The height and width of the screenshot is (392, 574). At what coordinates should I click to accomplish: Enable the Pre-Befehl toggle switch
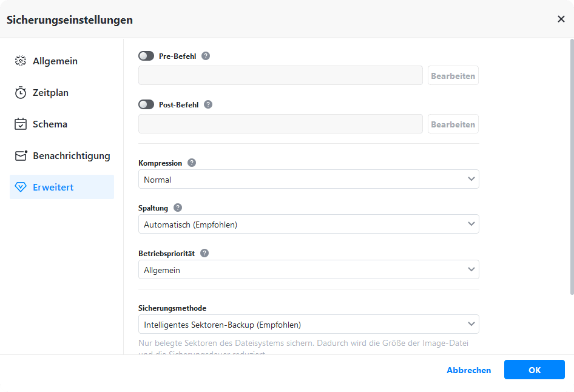(146, 56)
